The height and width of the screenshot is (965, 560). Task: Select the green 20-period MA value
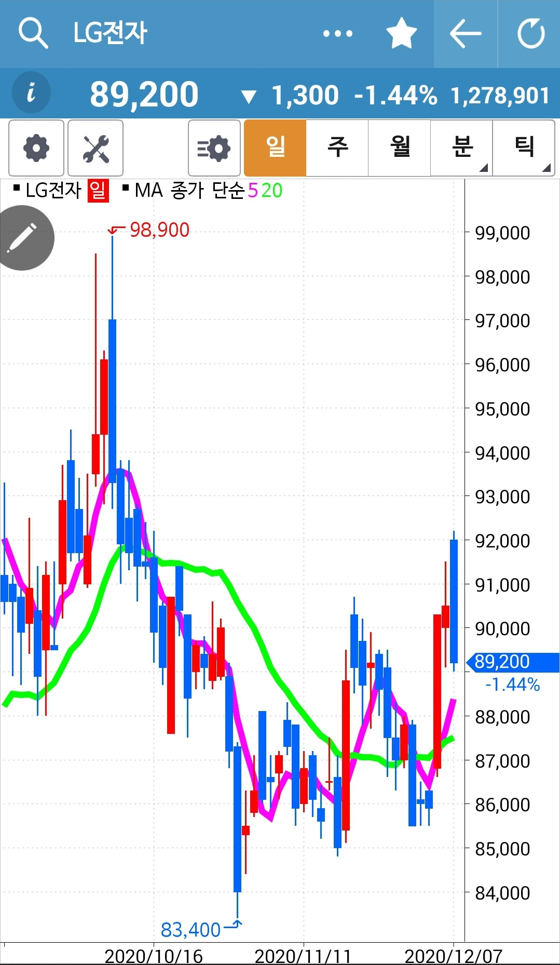click(x=272, y=191)
